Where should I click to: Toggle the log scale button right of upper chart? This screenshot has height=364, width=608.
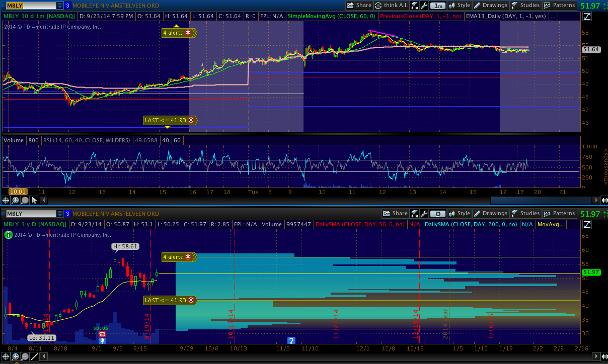click(587, 17)
